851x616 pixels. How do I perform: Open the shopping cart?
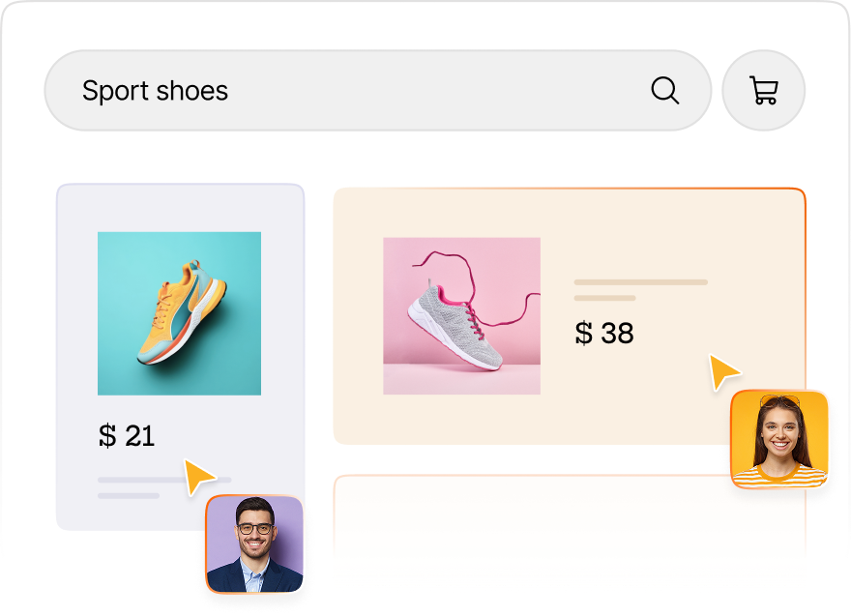pos(764,90)
